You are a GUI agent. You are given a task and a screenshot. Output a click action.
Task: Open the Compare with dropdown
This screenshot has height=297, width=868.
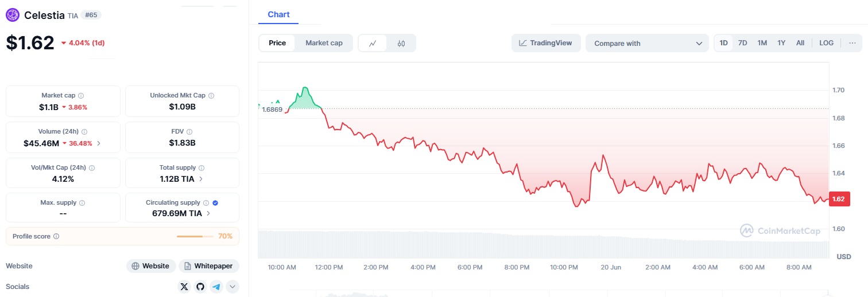[x=647, y=43]
